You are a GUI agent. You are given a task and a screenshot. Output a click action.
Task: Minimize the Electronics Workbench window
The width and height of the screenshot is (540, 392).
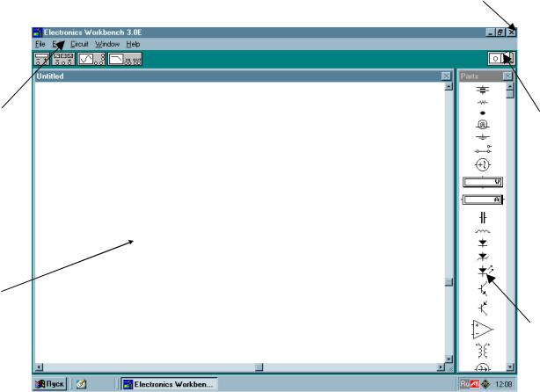click(491, 33)
